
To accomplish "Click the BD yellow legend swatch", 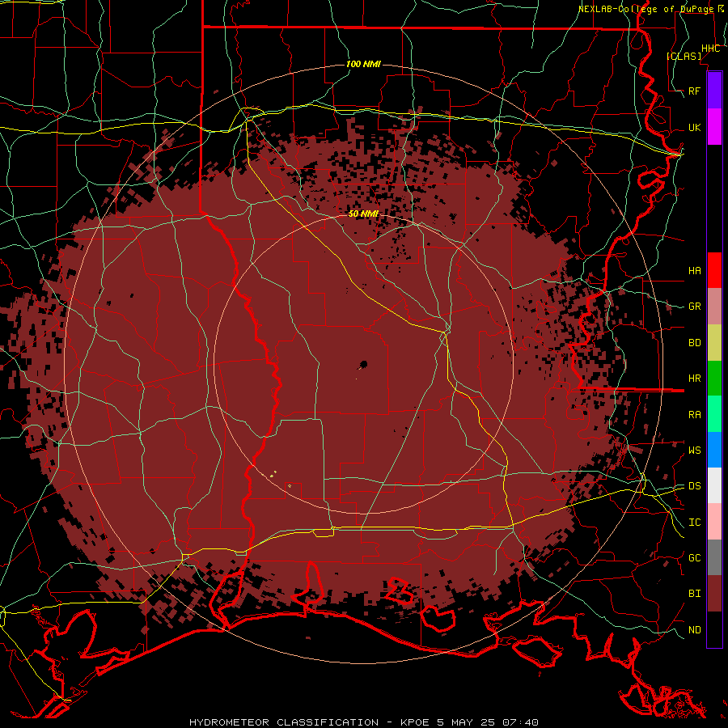I will [x=714, y=343].
